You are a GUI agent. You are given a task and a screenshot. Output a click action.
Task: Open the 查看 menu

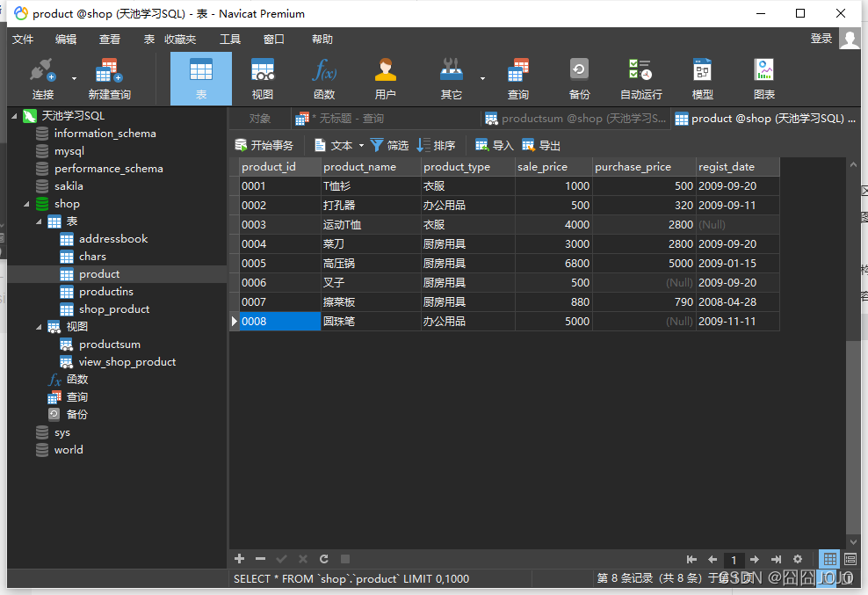[110, 40]
